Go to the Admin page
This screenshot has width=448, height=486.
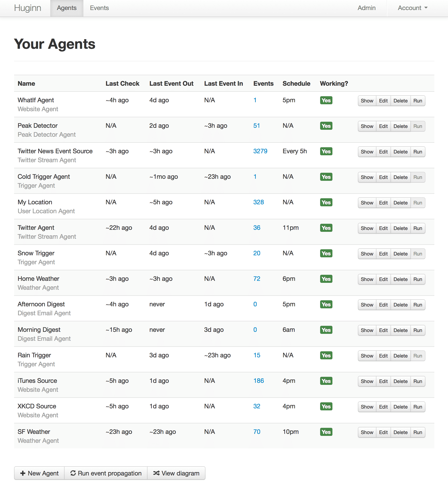tap(366, 8)
